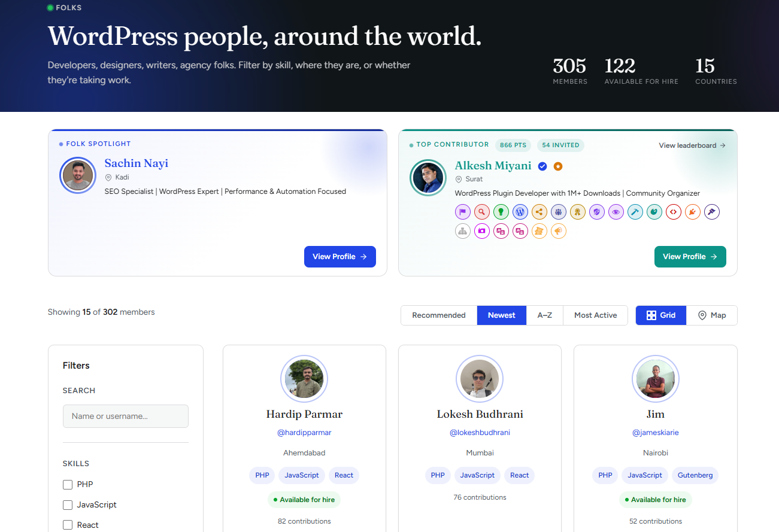Click the red code brackets badge
Screen dimensions: 779x532
point(674,212)
